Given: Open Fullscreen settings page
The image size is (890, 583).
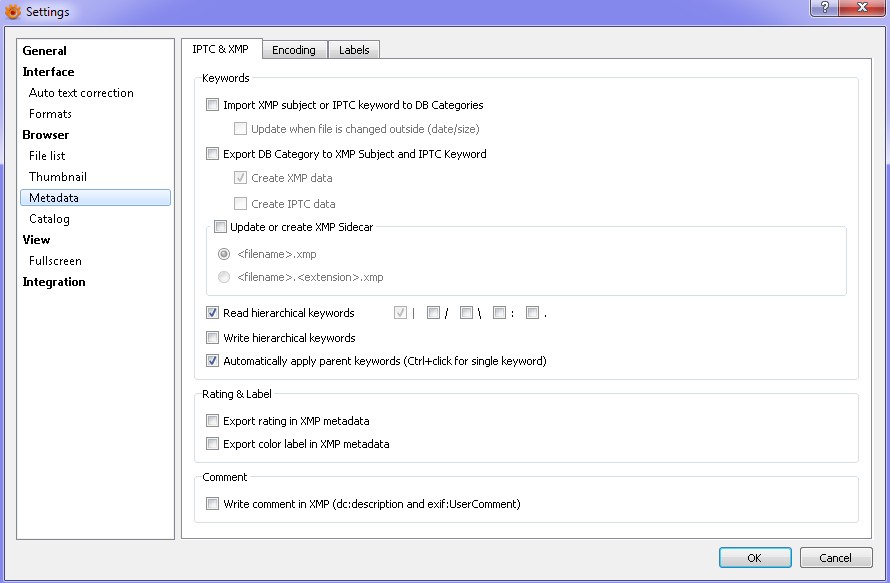Looking at the screenshot, I should 55,261.
